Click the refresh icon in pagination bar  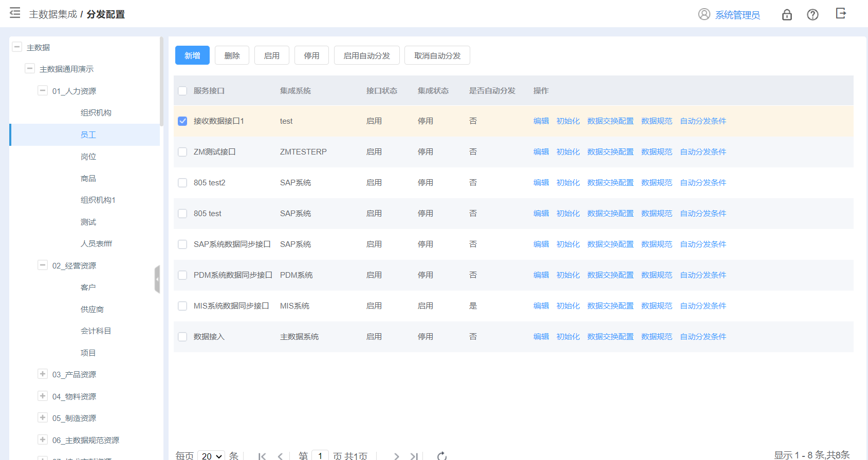pyautogui.click(x=441, y=456)
